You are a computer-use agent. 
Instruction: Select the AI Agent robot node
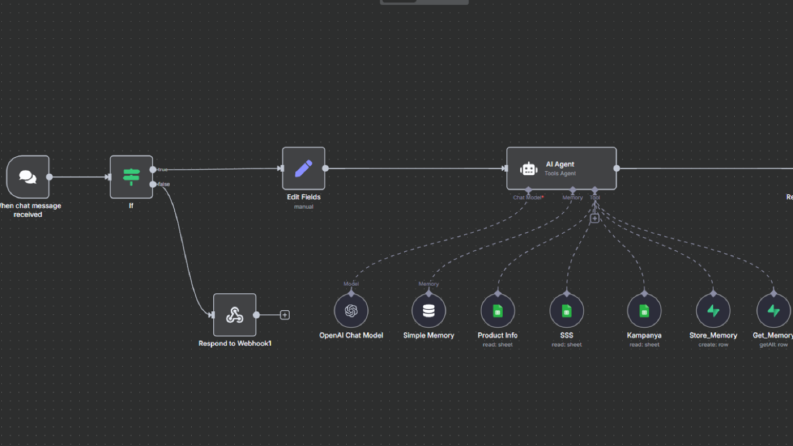coord(561,168)
